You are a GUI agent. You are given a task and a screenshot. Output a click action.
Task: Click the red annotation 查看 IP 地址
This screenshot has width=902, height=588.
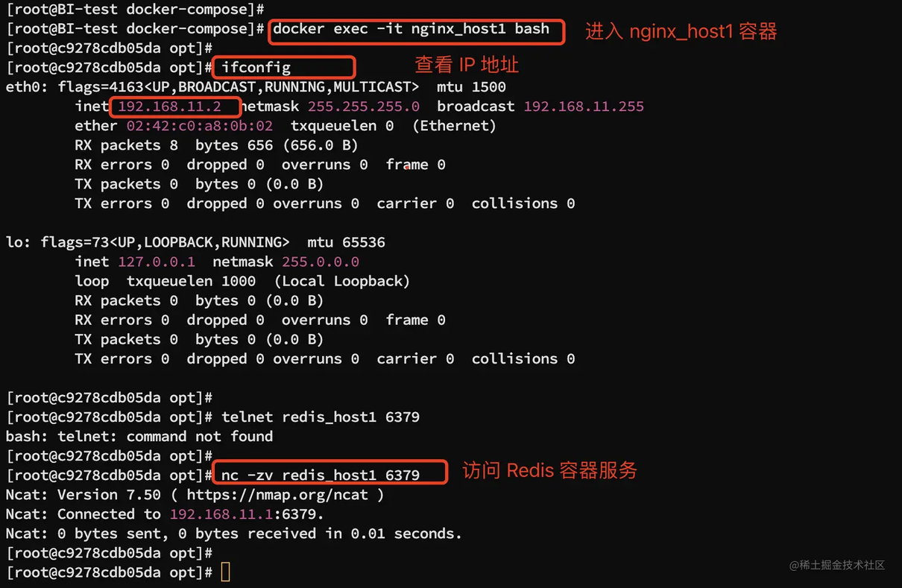[x=467, y=65]
